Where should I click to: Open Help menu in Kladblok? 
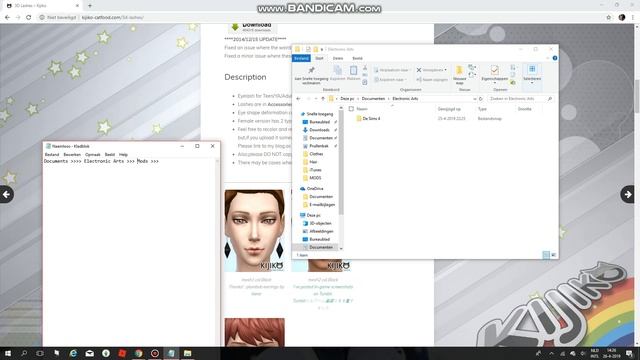123,155
